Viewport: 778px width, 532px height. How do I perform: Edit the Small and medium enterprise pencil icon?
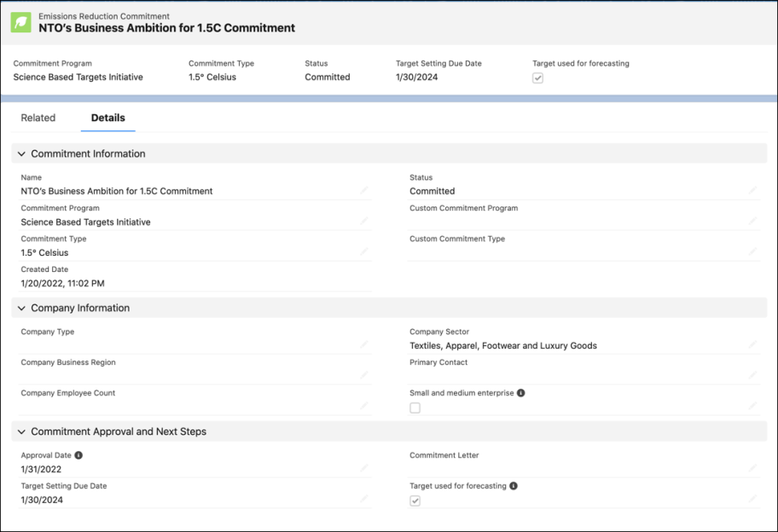[752, 406]
